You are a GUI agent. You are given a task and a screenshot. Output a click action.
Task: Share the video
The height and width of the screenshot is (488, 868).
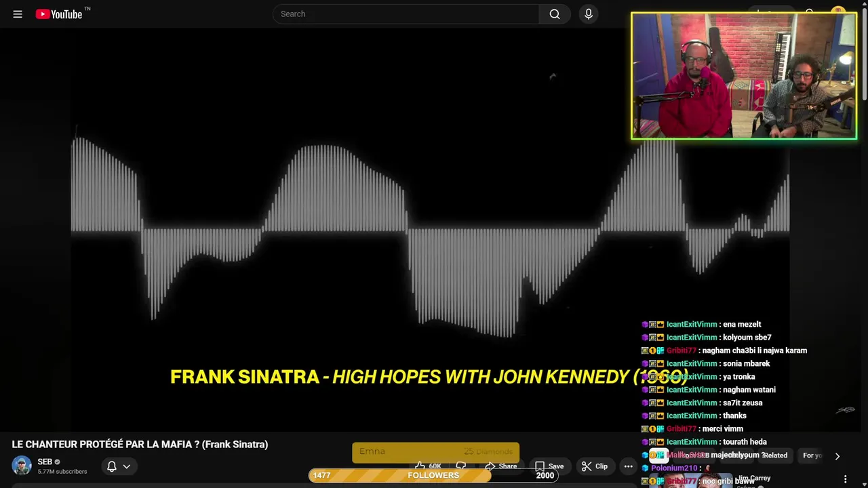click(500, 466)
